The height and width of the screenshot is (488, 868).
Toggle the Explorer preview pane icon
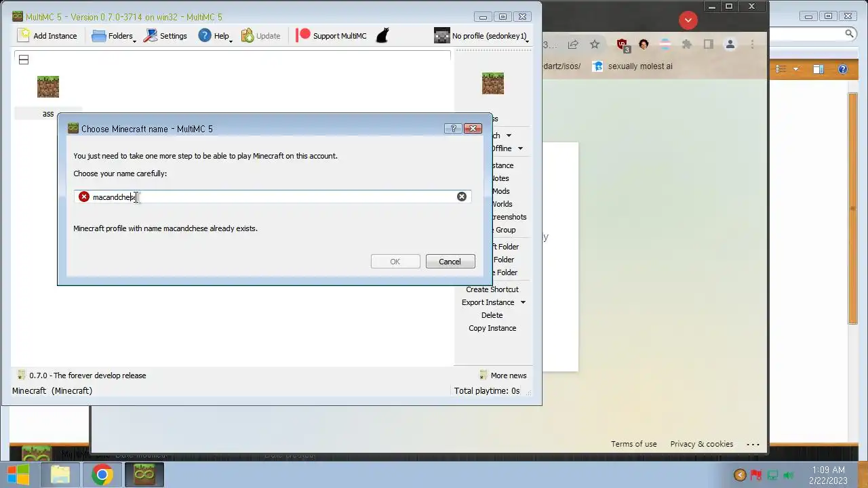pos(818,69)
